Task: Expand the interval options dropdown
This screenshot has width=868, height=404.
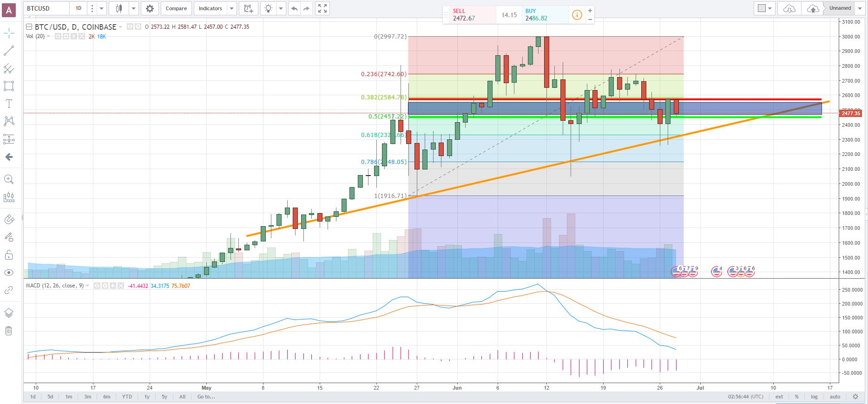Action: click(x=101, y=8)
